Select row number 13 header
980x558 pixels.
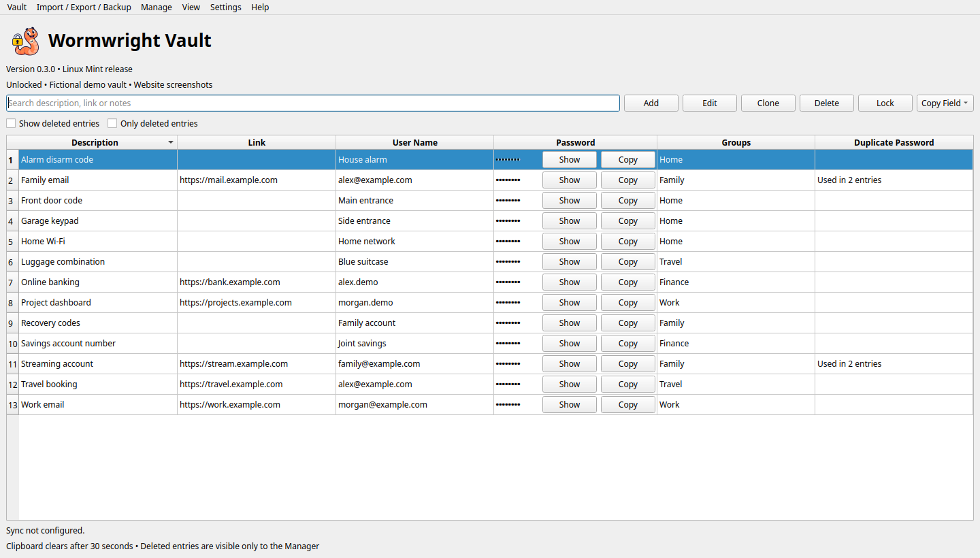point(12,404)
